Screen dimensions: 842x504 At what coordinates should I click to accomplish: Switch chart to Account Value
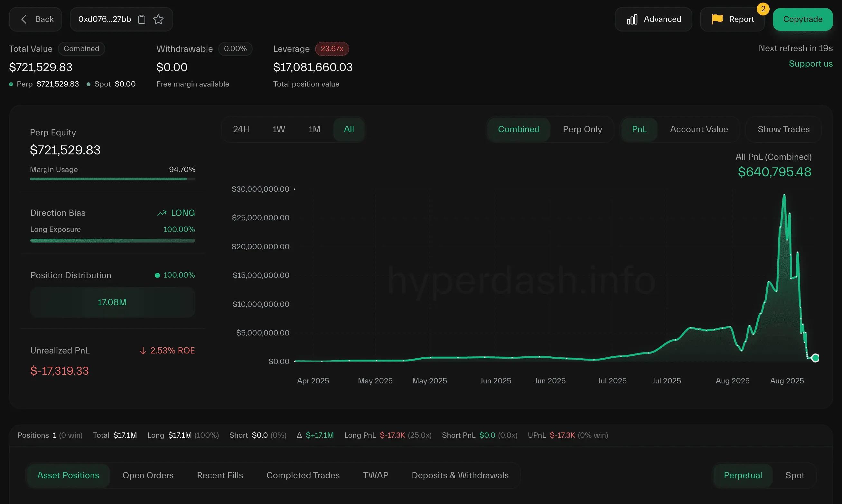coord(698,129)
